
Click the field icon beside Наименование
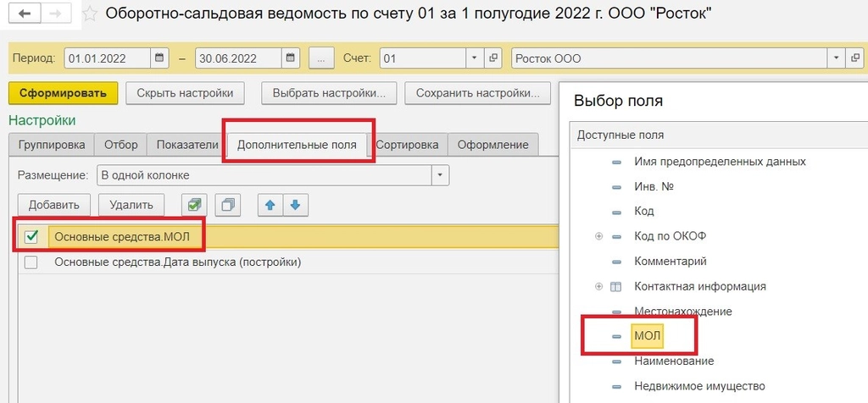[616, 361]
